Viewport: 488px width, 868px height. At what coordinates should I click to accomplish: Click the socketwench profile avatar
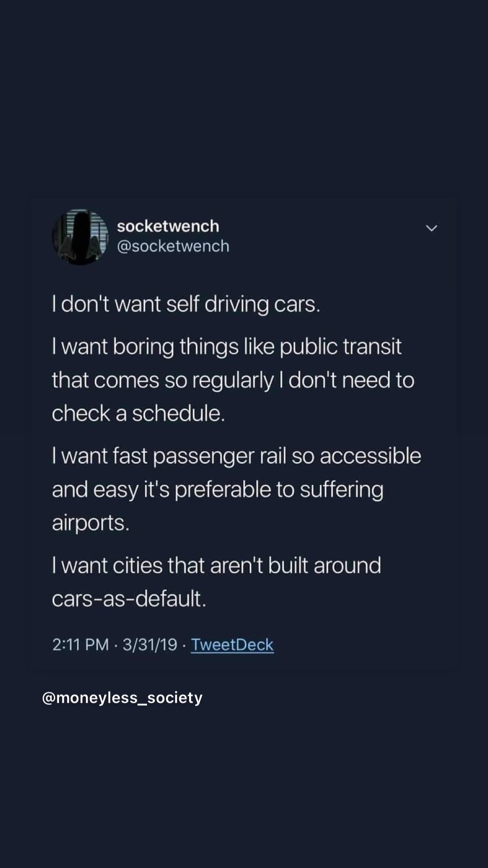(x=80, y=237)
